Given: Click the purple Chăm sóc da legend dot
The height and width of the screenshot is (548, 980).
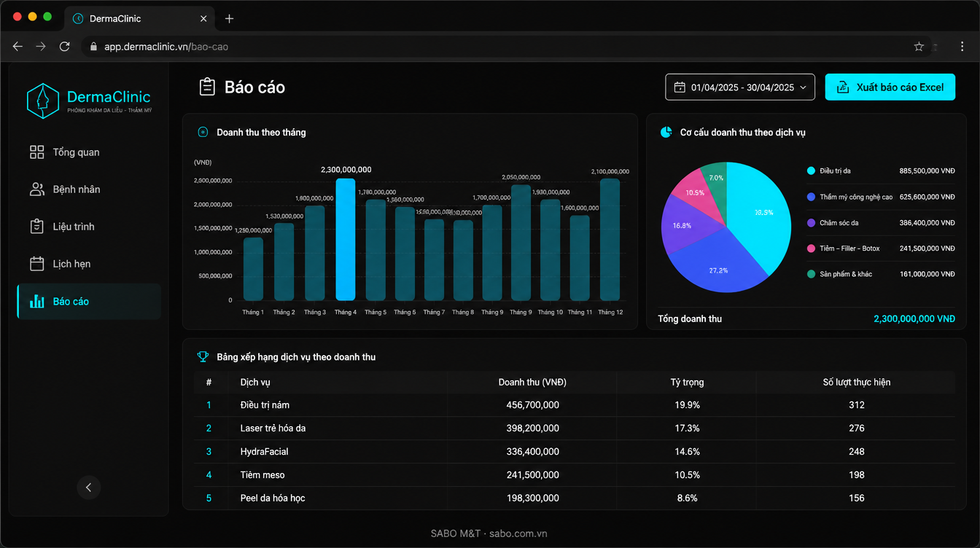Looking at the screenshot, I should 811,223.
